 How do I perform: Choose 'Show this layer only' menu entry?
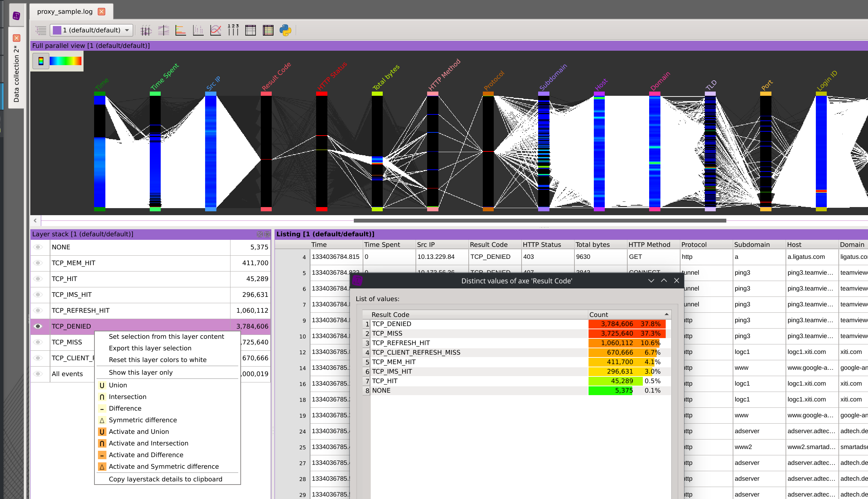tap(141, 372)
